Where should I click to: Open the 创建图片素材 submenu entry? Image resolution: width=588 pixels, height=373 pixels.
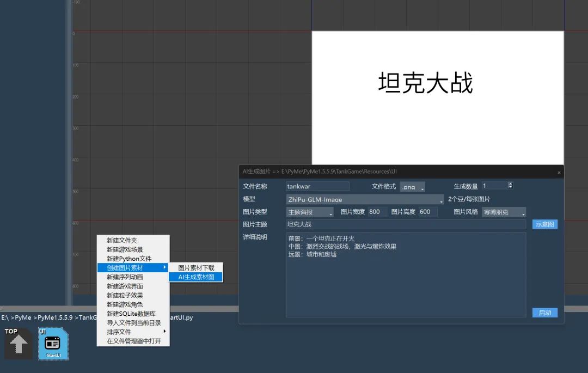tap(133, 268)
